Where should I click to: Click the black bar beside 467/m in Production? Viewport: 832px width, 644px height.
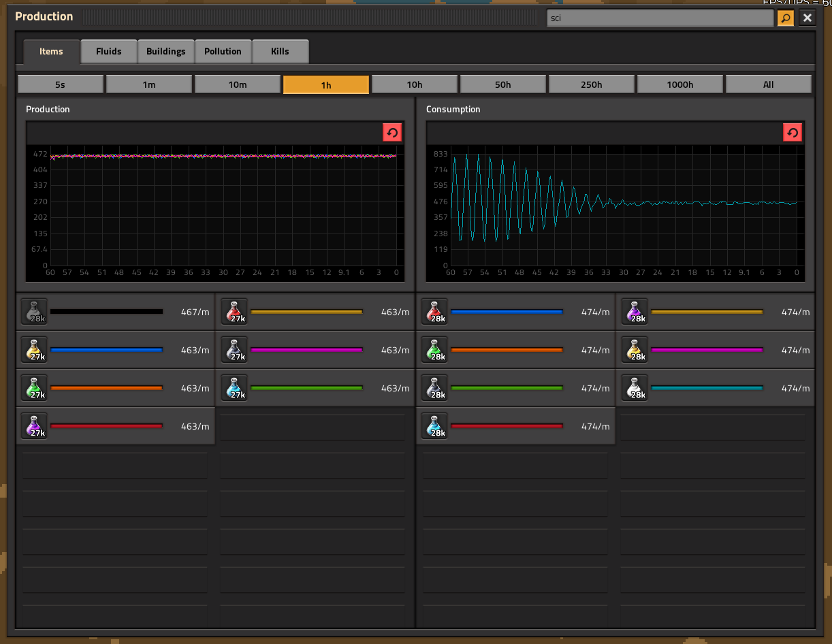tap(107, 312)
